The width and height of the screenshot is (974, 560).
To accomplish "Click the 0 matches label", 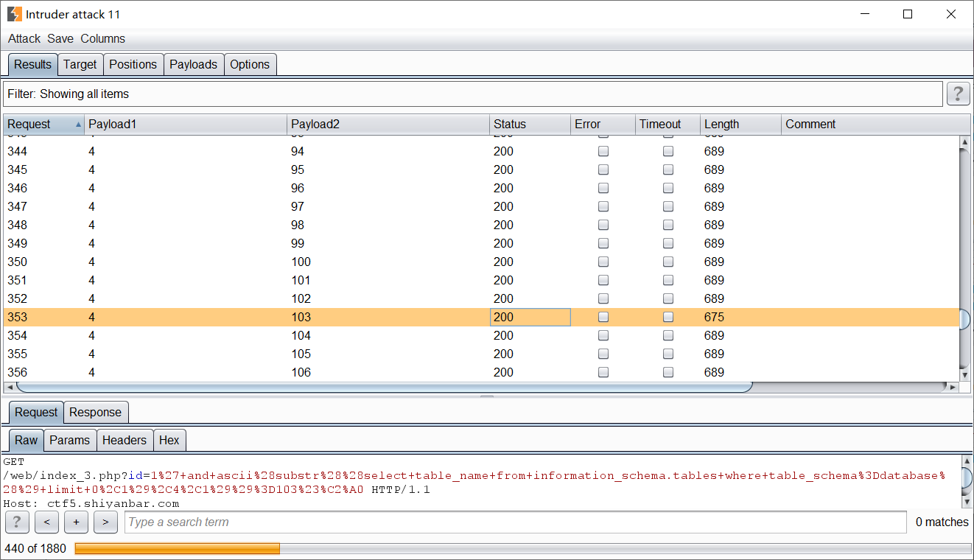I will coord(942,522).
